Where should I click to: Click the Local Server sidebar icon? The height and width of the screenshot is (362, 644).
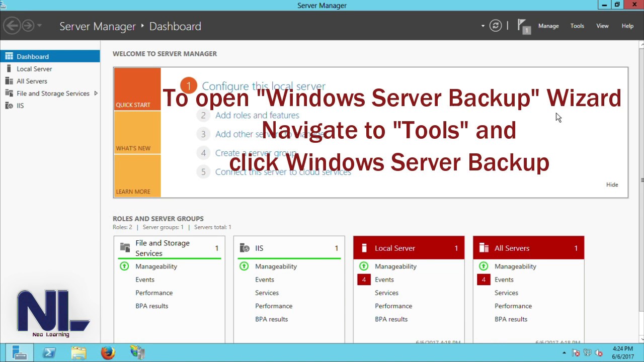9,68
